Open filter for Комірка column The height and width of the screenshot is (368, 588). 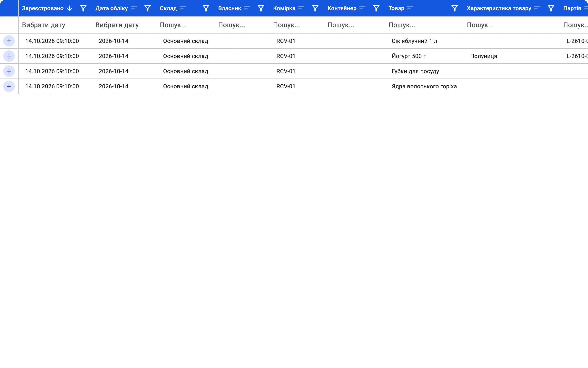[315, 8]
